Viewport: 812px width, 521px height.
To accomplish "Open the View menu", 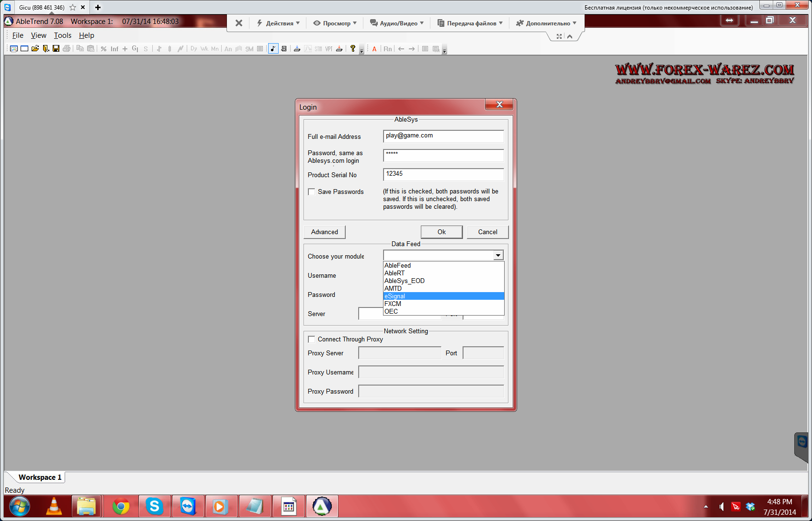I will click(38, 35).
